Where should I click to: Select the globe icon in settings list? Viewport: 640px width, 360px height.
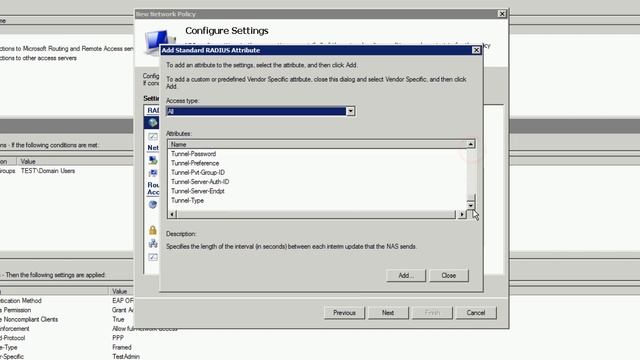click(153, 122)
